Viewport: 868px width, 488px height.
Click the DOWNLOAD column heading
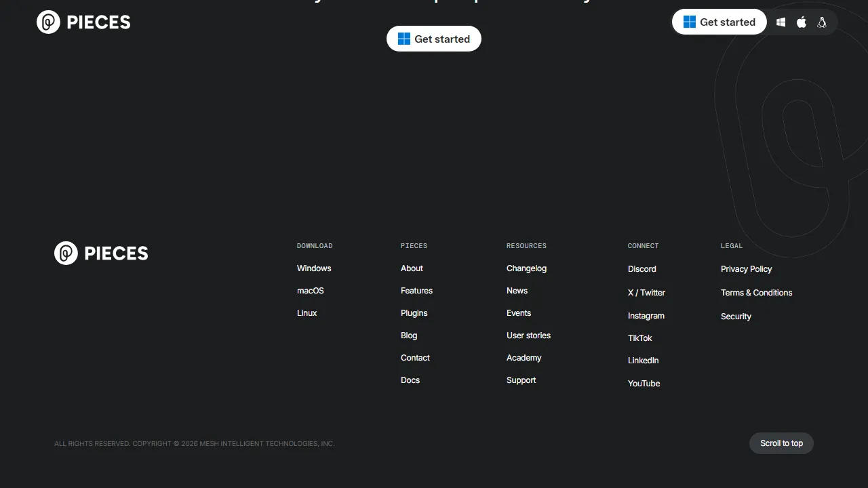click(x=315, y=246)
